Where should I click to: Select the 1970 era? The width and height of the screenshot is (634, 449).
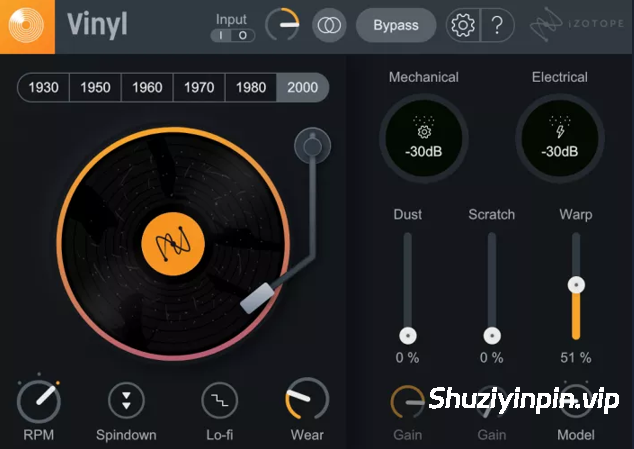pos(199,87)
